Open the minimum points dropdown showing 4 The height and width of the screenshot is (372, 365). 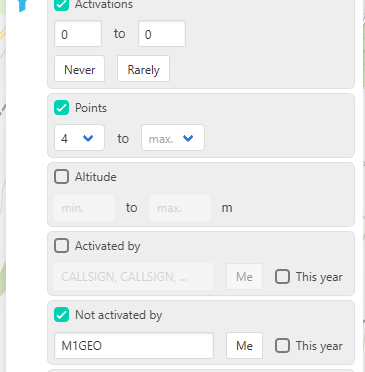point(79,138)
